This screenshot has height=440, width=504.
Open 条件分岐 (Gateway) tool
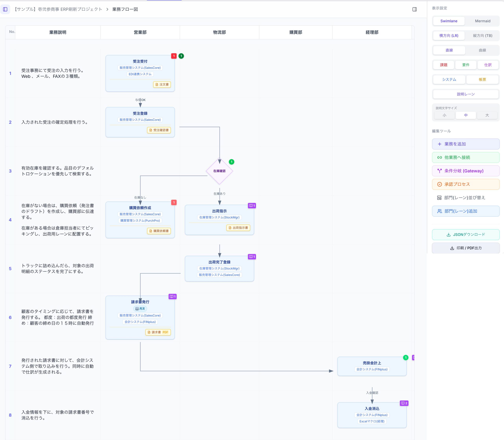pos(465,171)
